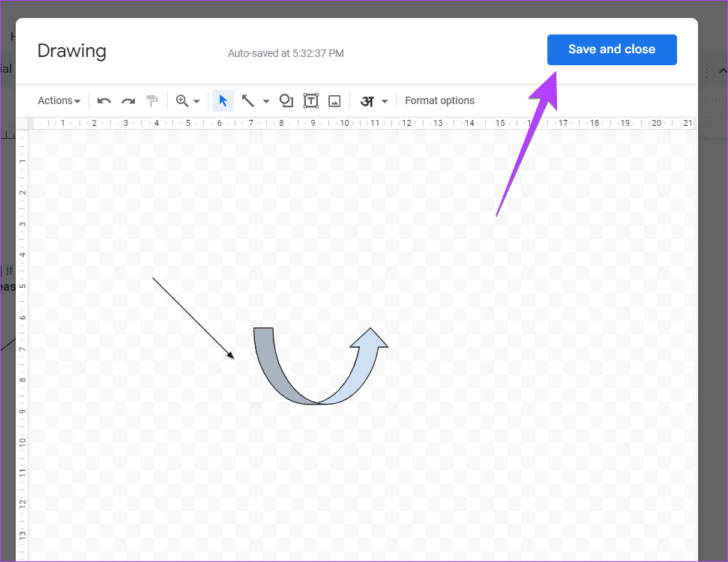Click the Input tools language icon
The width and height of the screenshot is (728, 562).
click(x=367, y=100)
